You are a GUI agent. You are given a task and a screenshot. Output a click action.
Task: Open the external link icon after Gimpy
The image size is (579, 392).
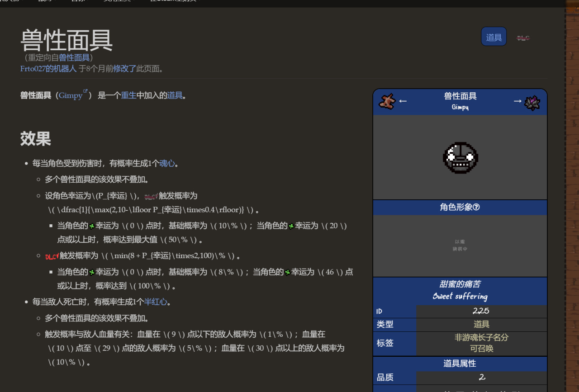pos(85,92)
